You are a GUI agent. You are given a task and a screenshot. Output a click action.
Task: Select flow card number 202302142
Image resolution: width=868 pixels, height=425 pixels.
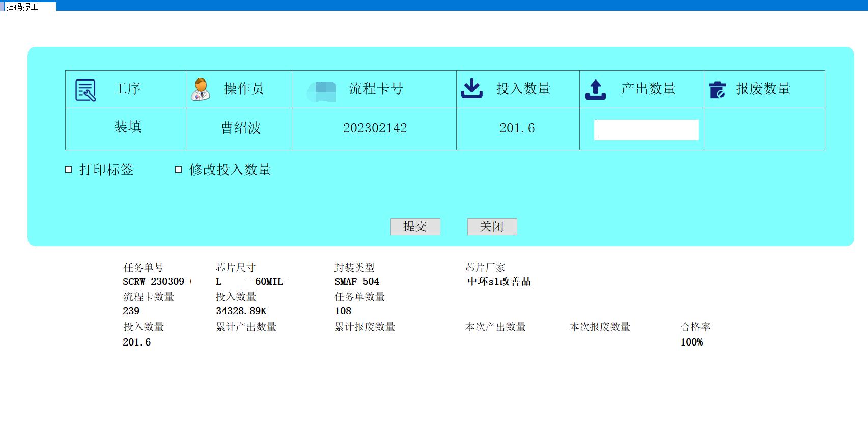(375, 128)
